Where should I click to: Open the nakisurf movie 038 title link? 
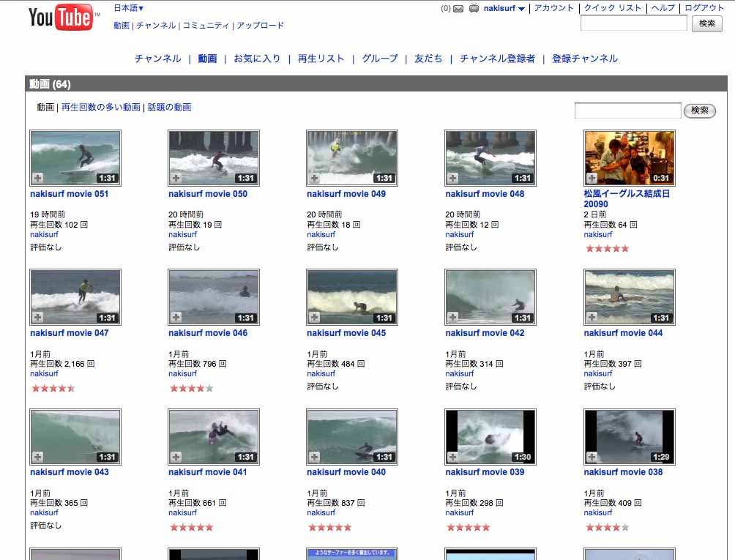point(623,472)
